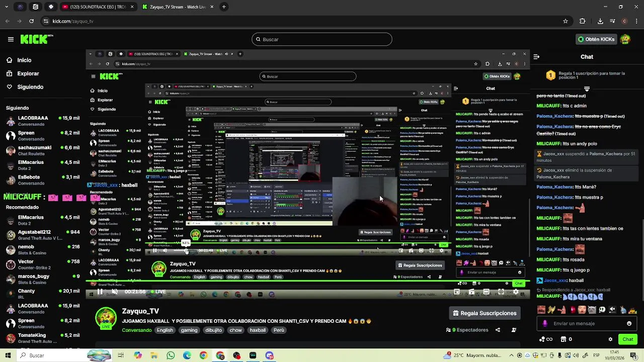Select the dibujito tag
Viewport: 644px width, 362px height.
coord(213,330)
